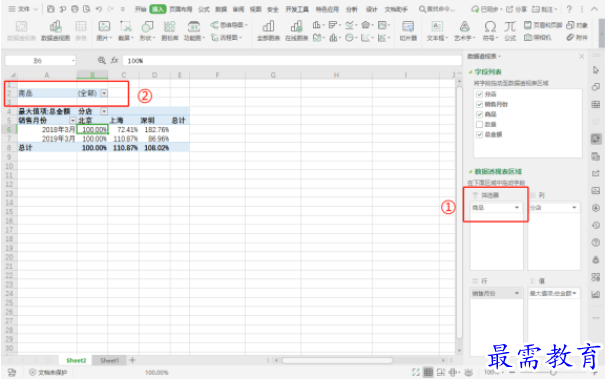Collapse the ribbon with chevron button
609x388 pixels.
click(594, 9)
